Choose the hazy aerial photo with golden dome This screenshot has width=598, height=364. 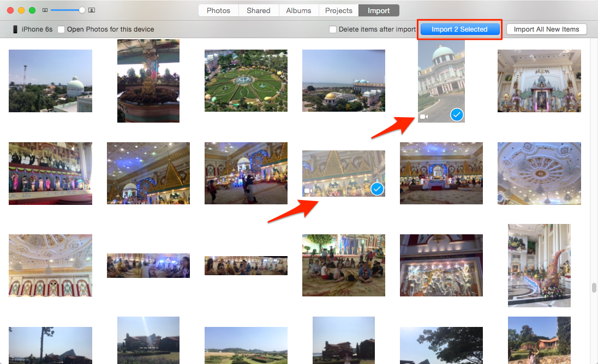point(344,81)
